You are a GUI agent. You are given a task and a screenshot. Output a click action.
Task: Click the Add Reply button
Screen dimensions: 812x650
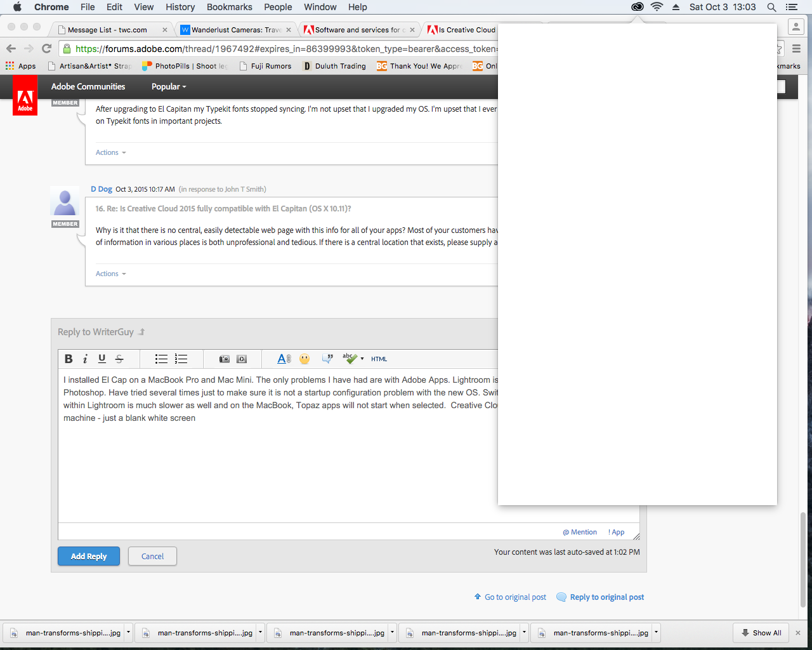click(x=89, y=556)
